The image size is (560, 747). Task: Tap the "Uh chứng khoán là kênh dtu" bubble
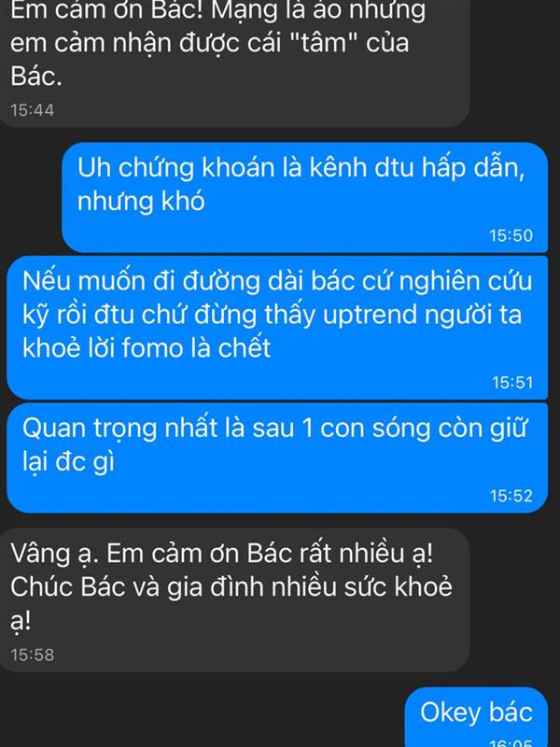coord(305,197)
